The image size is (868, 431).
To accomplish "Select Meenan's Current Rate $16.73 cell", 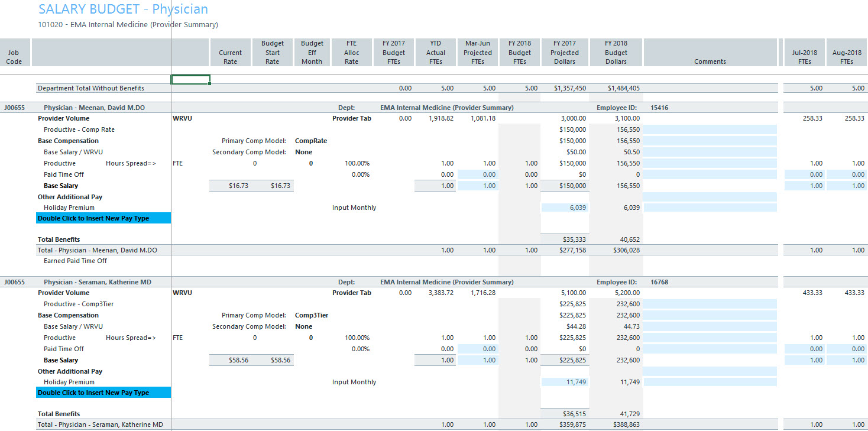I will [x=231, y=186].
